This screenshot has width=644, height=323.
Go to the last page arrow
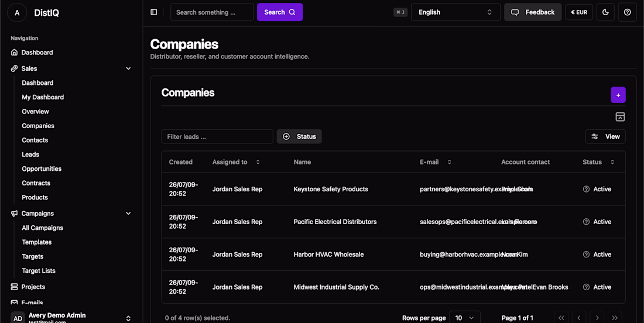click(614, 318)
